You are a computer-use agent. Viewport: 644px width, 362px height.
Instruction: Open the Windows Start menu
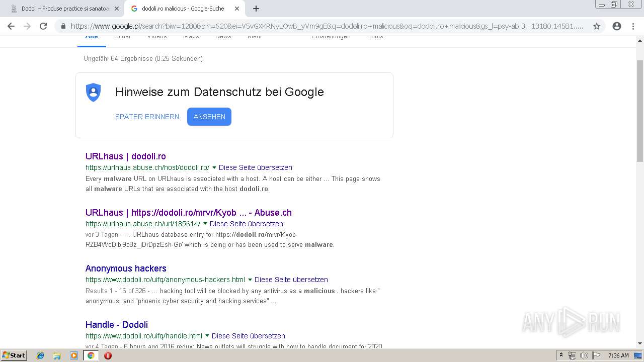pyautogui.click(x=14, y=355)
